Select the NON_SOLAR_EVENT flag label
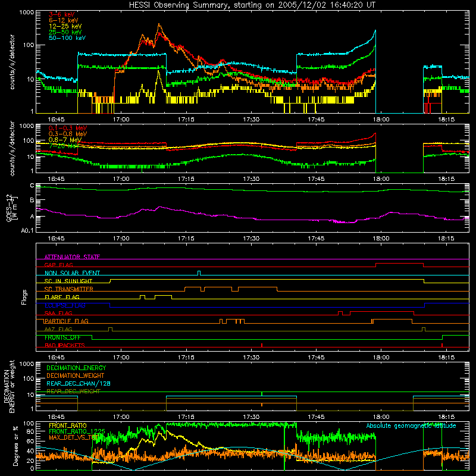Screen dimensions: 476x476 (x=72, y=273)
